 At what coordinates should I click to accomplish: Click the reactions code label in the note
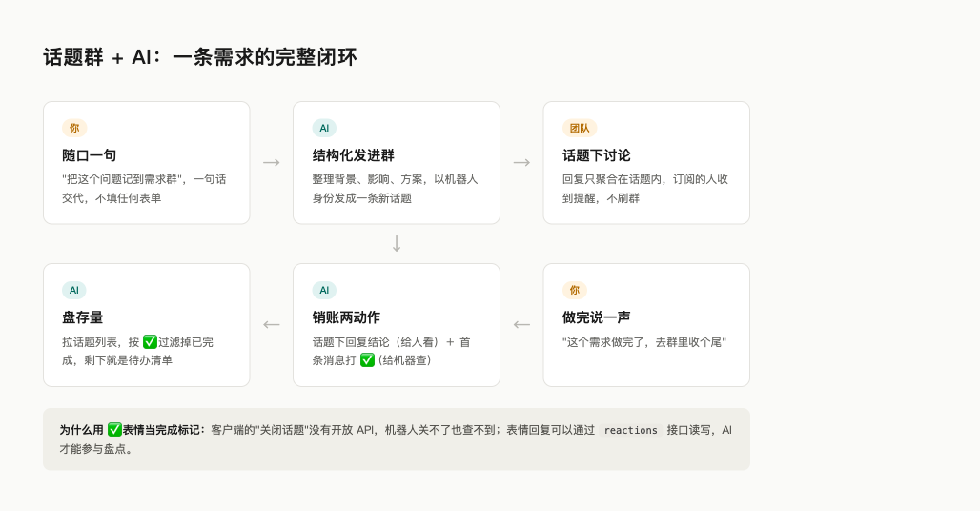tap(631, 430)
